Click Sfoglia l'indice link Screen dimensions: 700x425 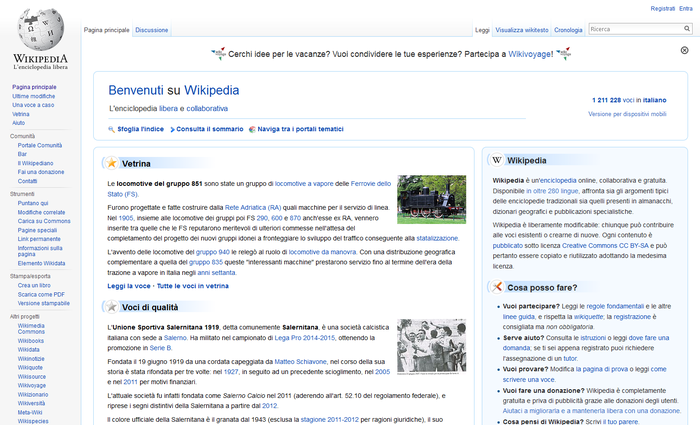[x=141, y=129]
